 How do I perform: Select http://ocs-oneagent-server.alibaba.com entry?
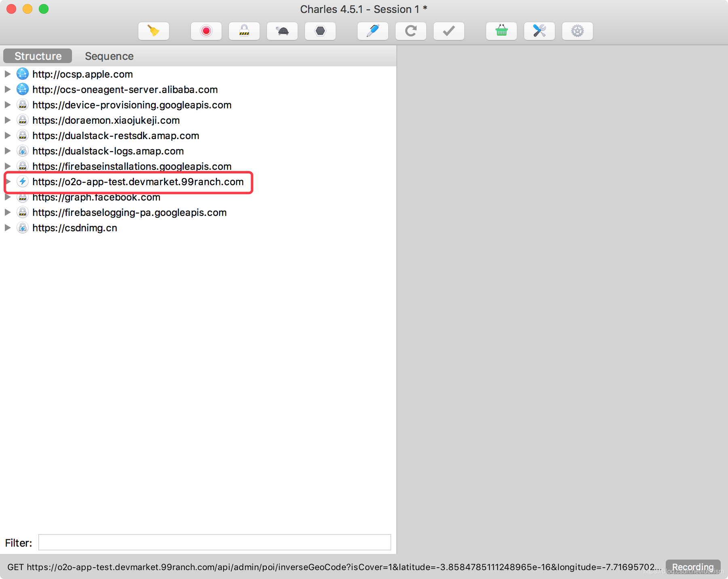pos(125,89)
